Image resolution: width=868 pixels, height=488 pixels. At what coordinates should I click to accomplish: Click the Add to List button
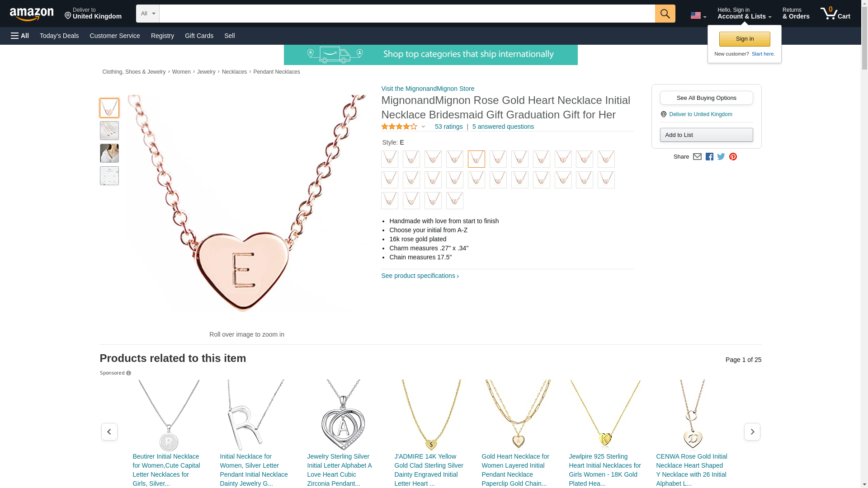coord(706,135)
